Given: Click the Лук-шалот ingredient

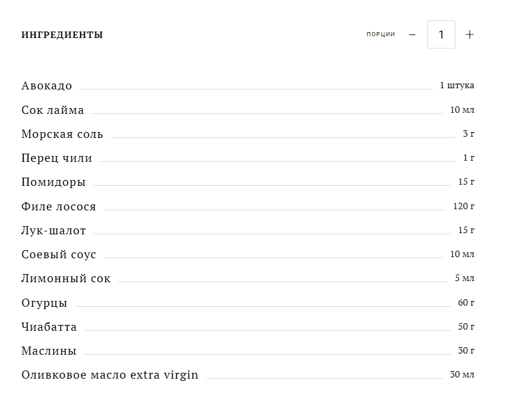Looking at the screenshot, I should point(54,231).
